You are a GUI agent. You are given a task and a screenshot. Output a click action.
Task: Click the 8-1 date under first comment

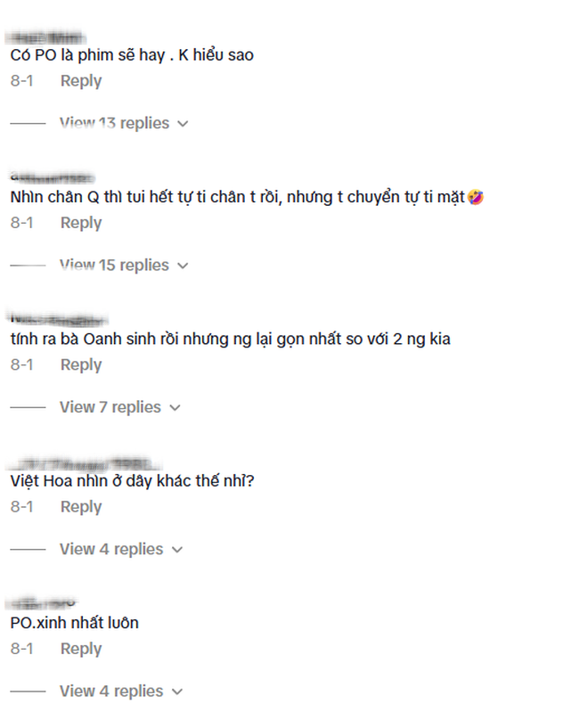pos(21,81)
